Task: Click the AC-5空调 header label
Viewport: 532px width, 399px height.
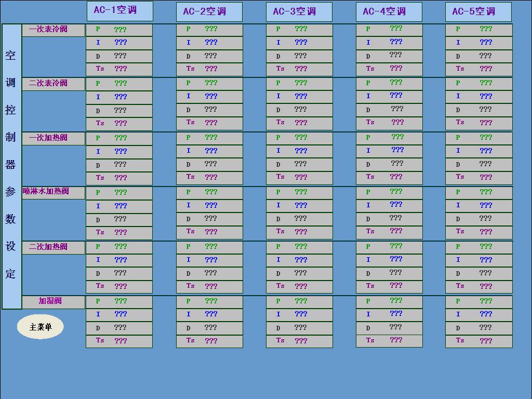Action: (478, 12)
